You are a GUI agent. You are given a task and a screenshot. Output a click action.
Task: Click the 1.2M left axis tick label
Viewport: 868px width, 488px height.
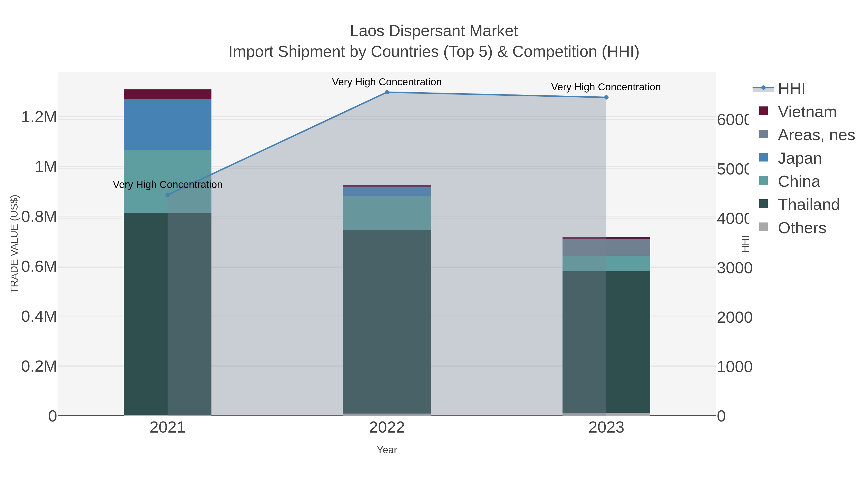[x=39, y=117]
